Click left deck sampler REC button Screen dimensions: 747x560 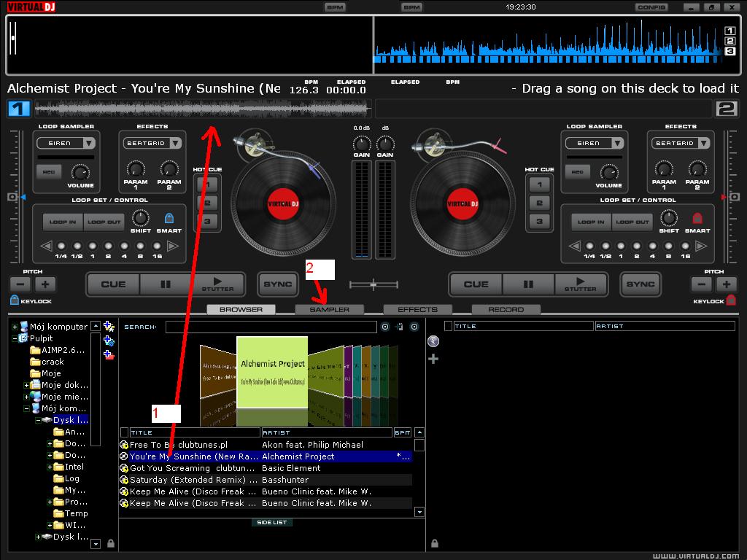pos(49,172)
